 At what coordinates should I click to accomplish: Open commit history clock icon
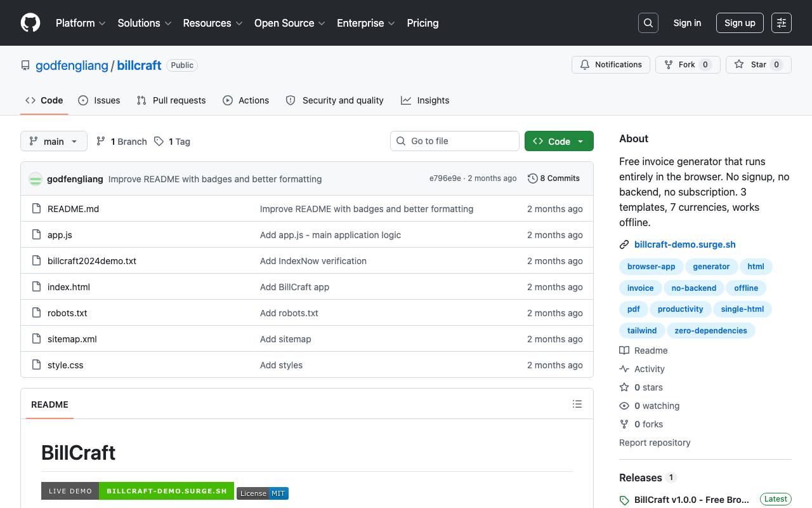pyautogui.click(x=533, y=178)
